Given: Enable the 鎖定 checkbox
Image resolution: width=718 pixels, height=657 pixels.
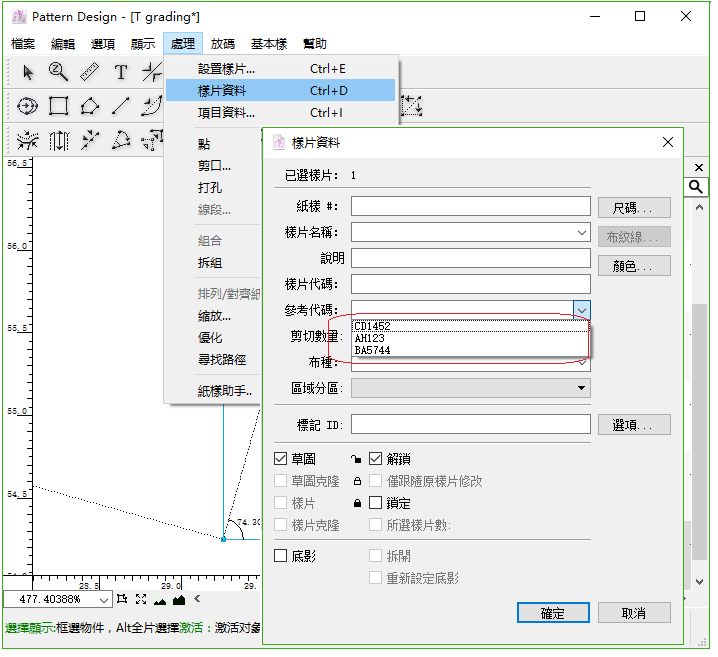Looking at the screenshot, I should [x=376, y=503].
